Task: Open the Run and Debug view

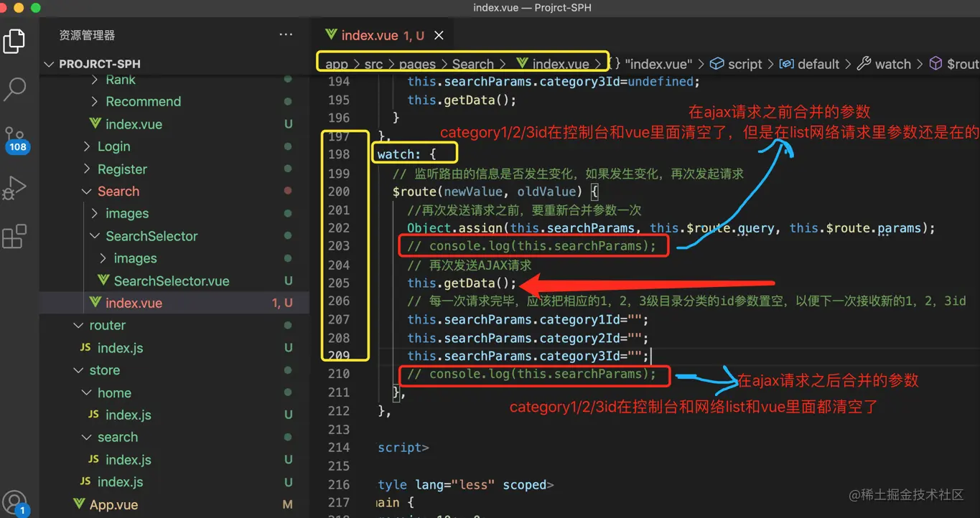Action: (x=14, y=188)
